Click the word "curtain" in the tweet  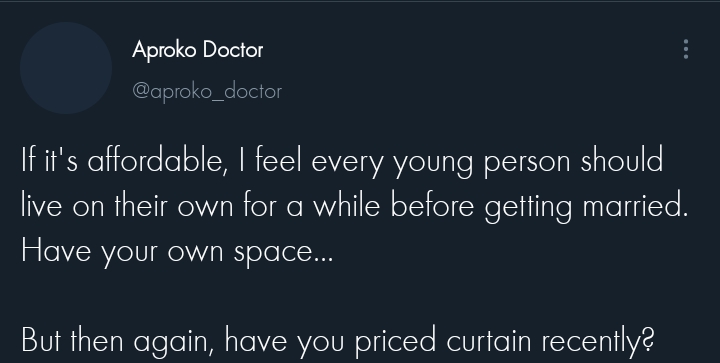pos(488,341)
